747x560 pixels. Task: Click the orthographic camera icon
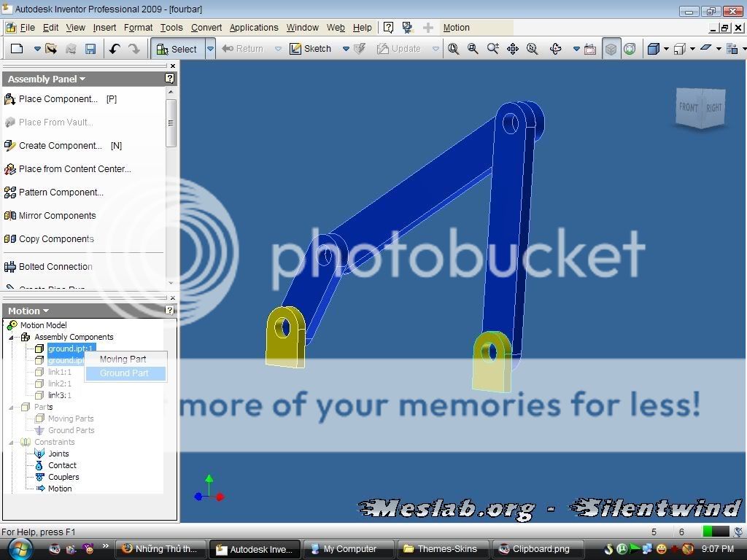(x=680, y=49)
